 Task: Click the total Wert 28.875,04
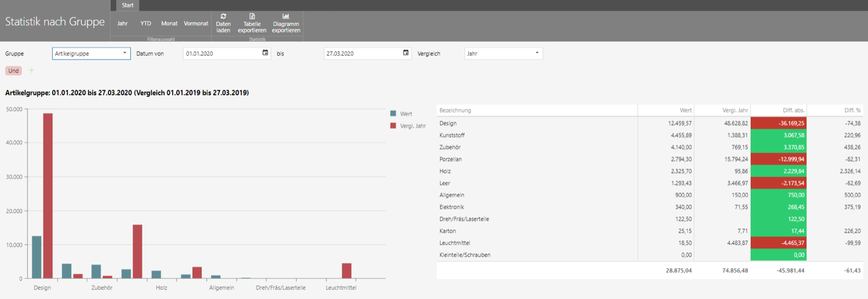click(x=679, y=270)
